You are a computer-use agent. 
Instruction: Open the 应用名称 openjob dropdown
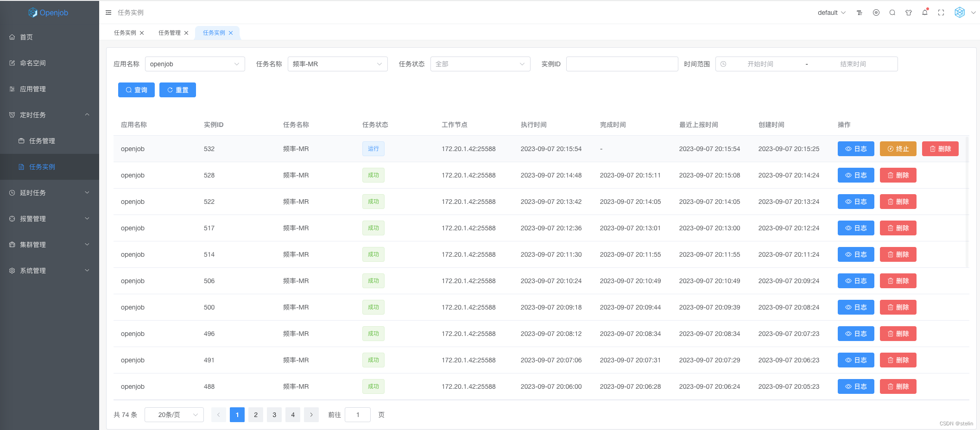tap(195, 64)
